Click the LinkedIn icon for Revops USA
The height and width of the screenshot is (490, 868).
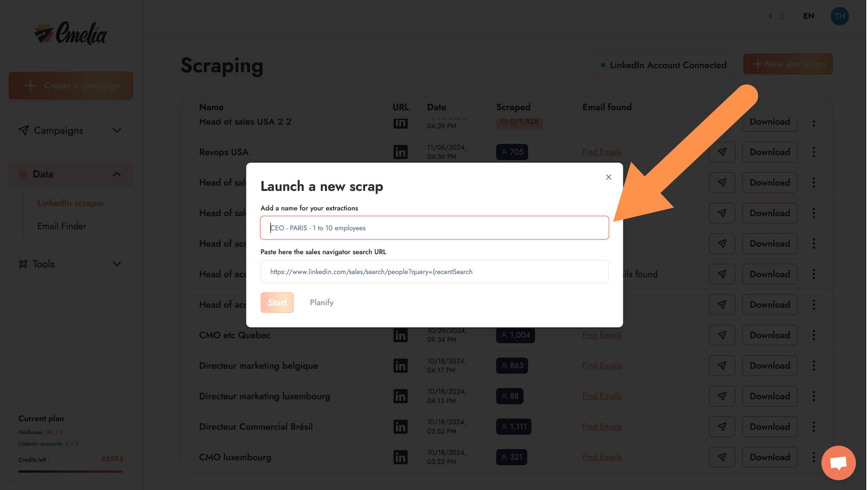click(x=400, y=152)
